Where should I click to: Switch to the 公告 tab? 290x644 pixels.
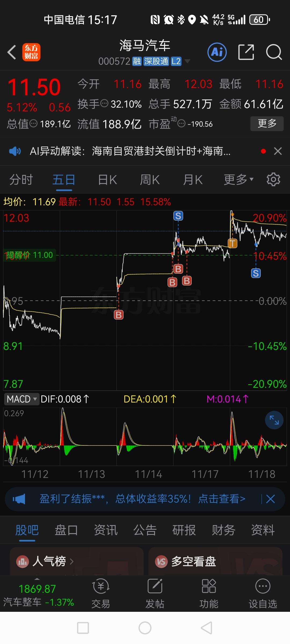pos(145,530)
